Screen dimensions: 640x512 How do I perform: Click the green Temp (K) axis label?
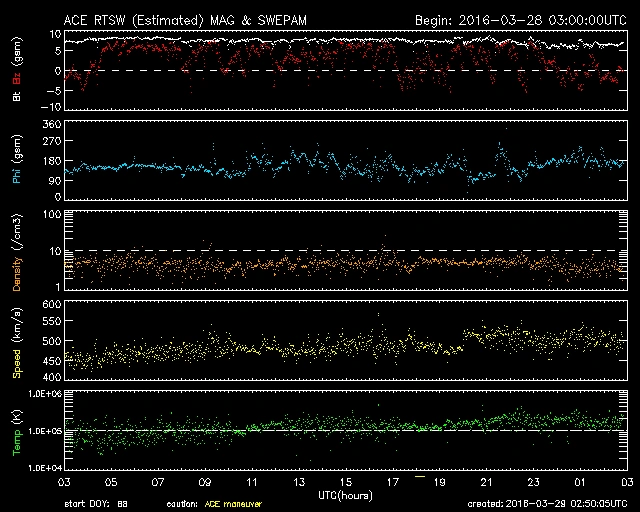[x=16, y=430]
